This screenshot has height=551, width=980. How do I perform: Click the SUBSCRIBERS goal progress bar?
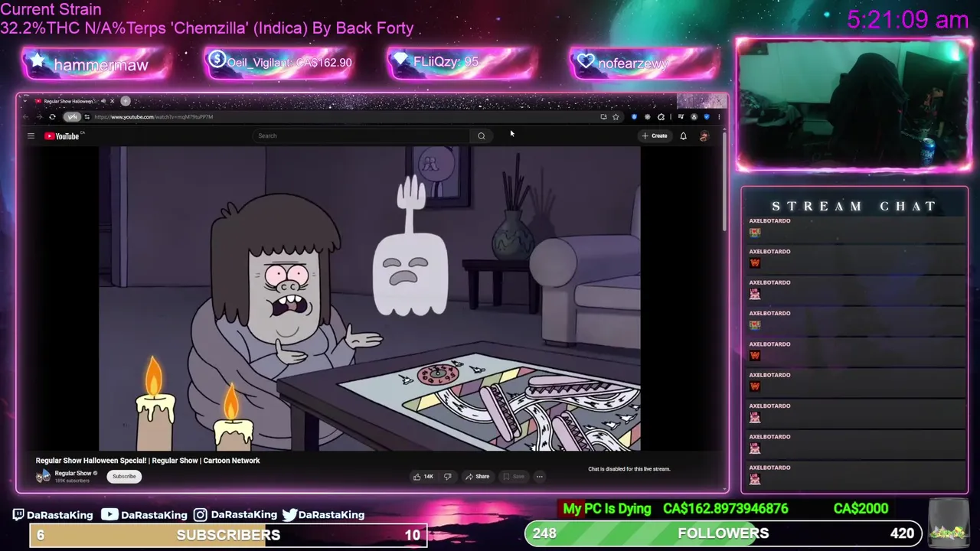click(x=227, y=535)
